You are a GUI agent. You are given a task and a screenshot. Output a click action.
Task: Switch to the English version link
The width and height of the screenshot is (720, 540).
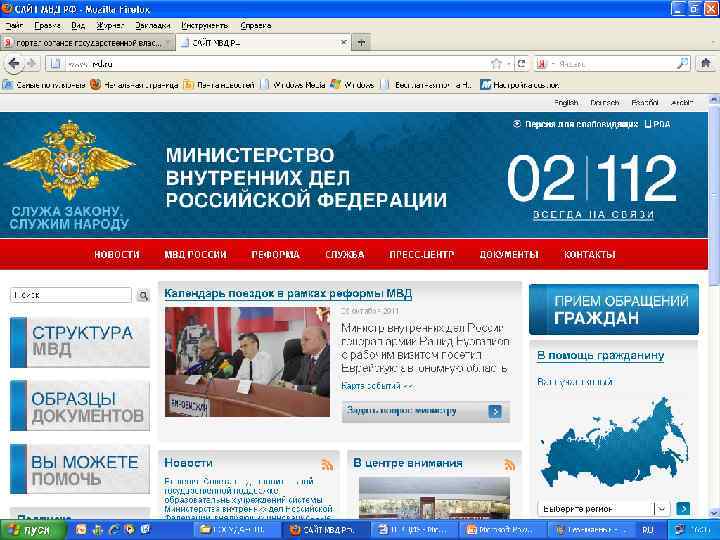[566, 103]
